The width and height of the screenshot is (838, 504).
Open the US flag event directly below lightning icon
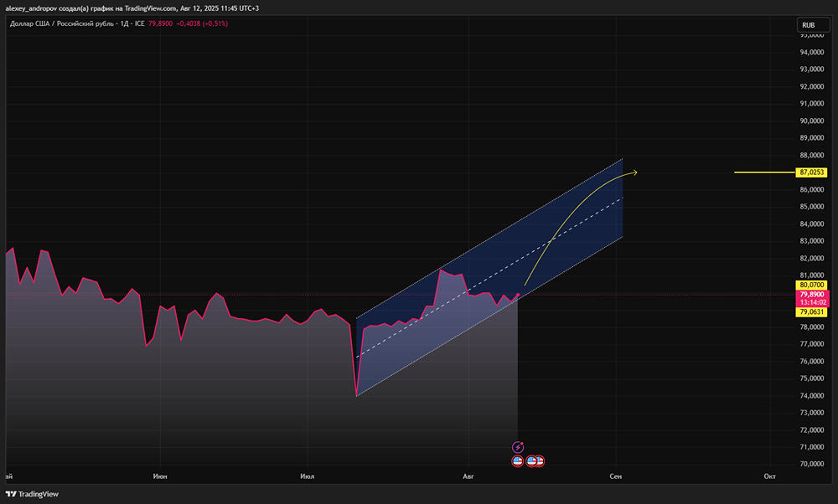click(x=517, y=460)
